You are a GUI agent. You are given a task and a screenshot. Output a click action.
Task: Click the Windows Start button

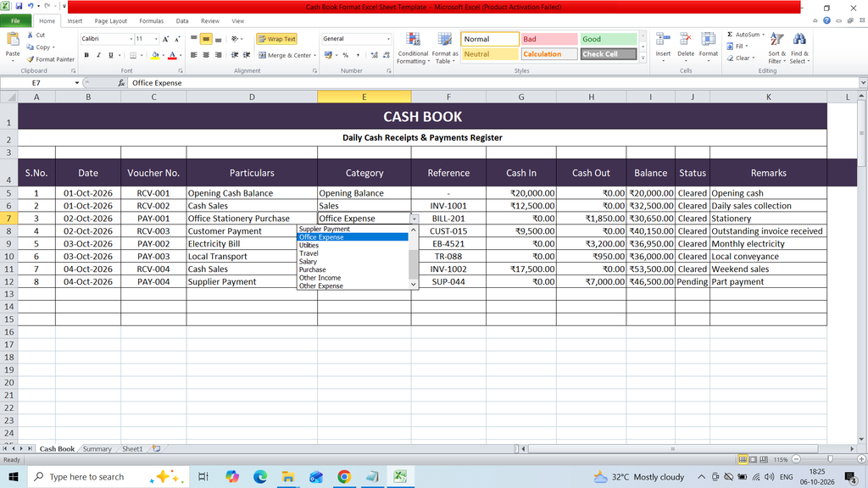(x=14, y=476)
